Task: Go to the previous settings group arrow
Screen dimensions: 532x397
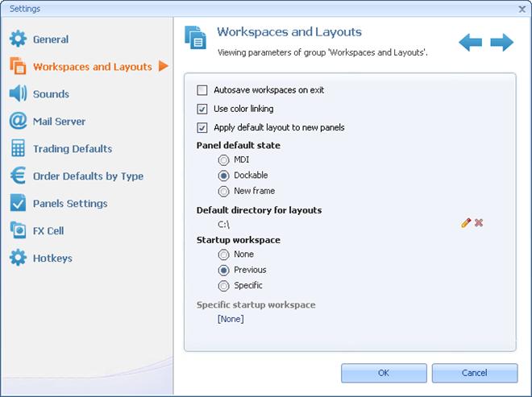Action: coord(471,43)
